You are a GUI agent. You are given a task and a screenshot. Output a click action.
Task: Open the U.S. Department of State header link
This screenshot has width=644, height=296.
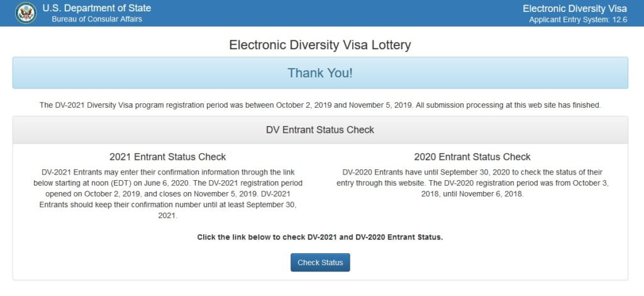tap(96, 8)
